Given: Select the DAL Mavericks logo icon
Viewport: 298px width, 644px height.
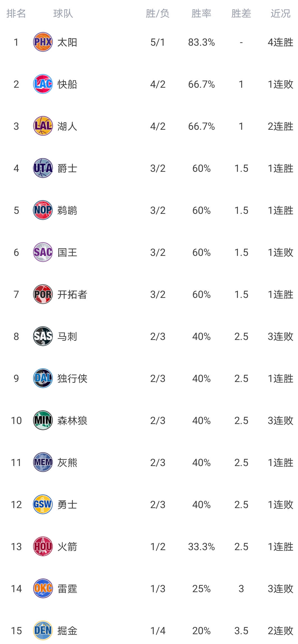Looking at the screenshot, I should [43, 378].
